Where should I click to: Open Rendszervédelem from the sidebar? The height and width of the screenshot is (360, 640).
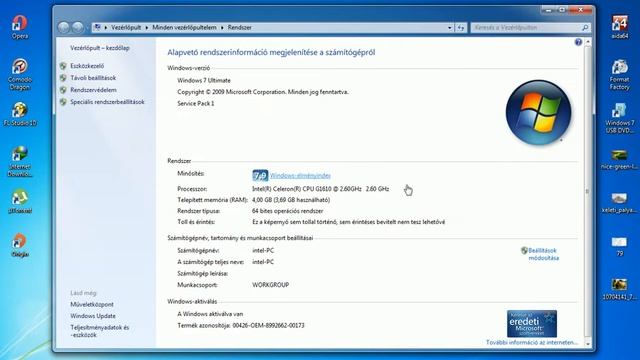(93, 90)
